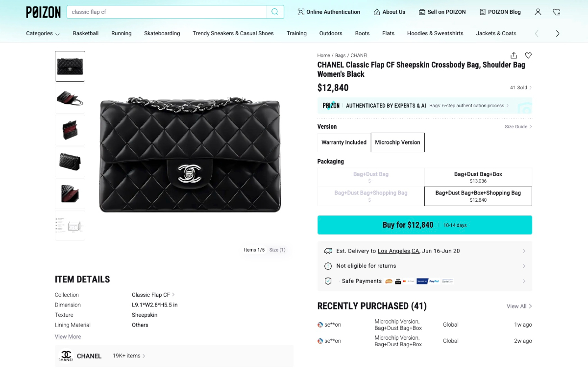Viewport: 588px width, 377px height.
Task: Click the View More details link
Action: 68,337
